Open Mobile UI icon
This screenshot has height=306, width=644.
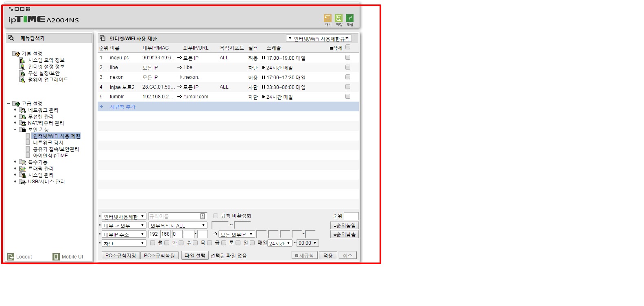(x=56, y=257)
